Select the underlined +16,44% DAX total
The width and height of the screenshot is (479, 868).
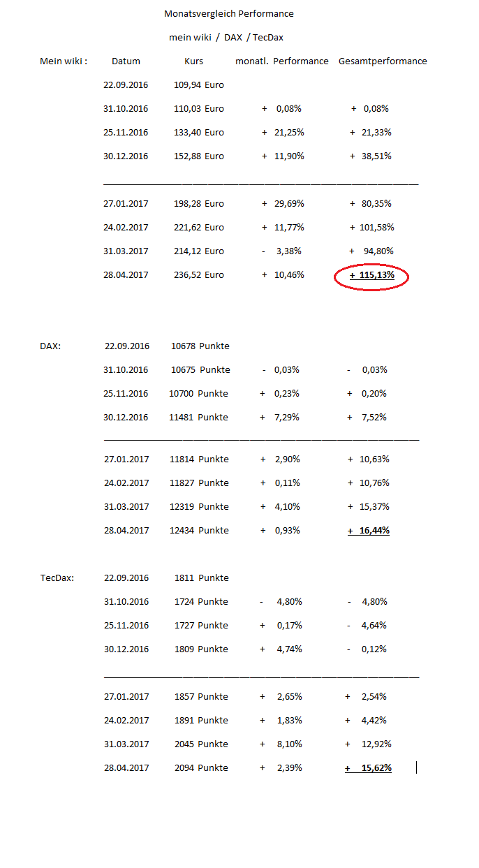tap(369, 531)
